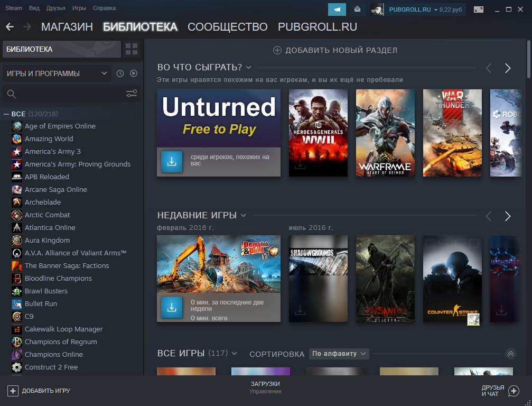Open the Games and Programs dropdown
Viewport: 532px width, 406px height.
pos(57,73)
